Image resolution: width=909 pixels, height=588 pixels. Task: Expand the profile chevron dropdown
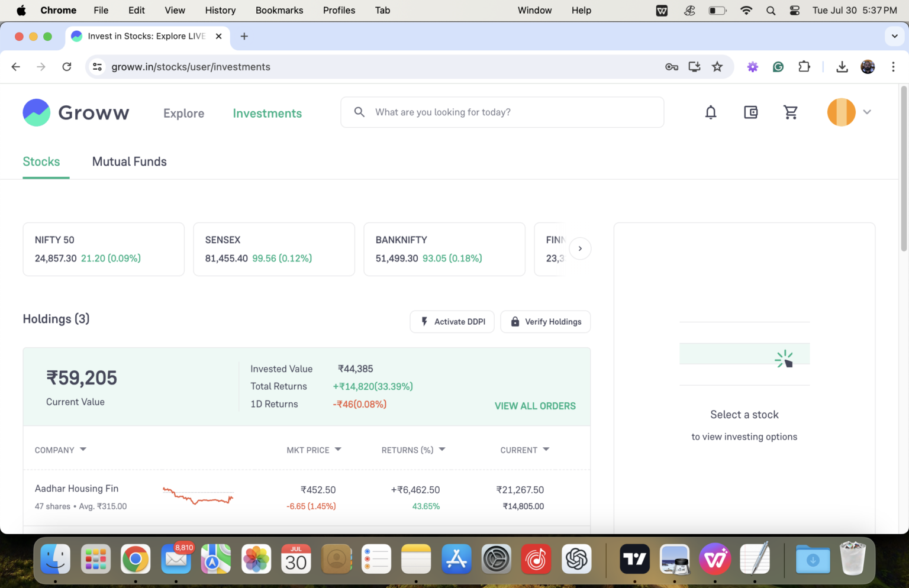[x=867, y=112]
